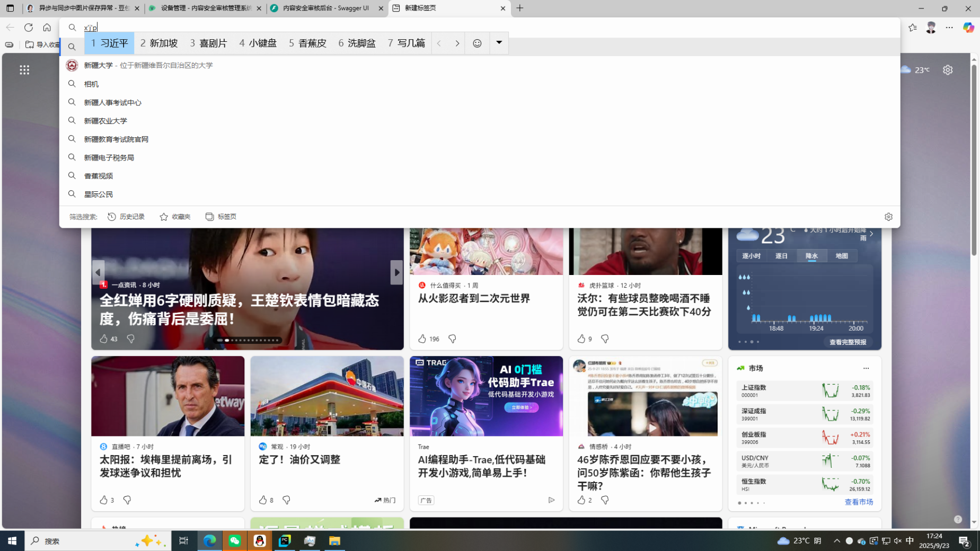The width and height of the screenshot is (980, 551).
Task: Open the IME emoji picker
Action: (x=477, y=43)
